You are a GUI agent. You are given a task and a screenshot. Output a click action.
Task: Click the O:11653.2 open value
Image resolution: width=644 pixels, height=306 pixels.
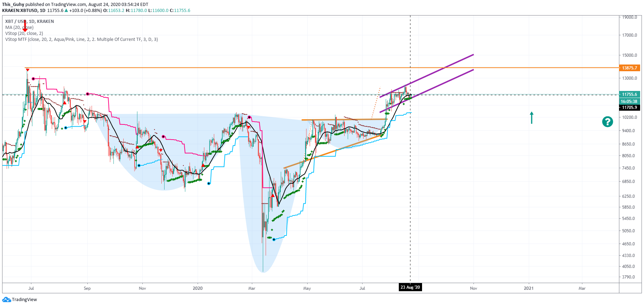pos(114,11)
